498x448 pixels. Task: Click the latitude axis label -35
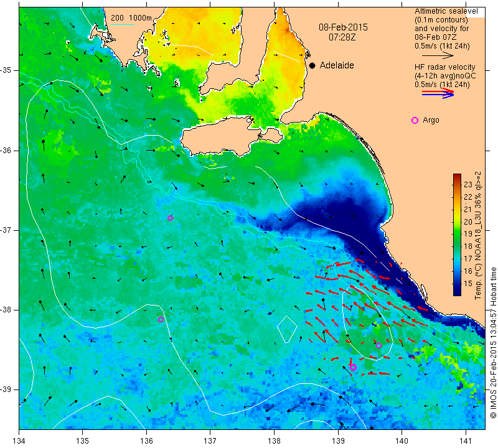(6, 70)
